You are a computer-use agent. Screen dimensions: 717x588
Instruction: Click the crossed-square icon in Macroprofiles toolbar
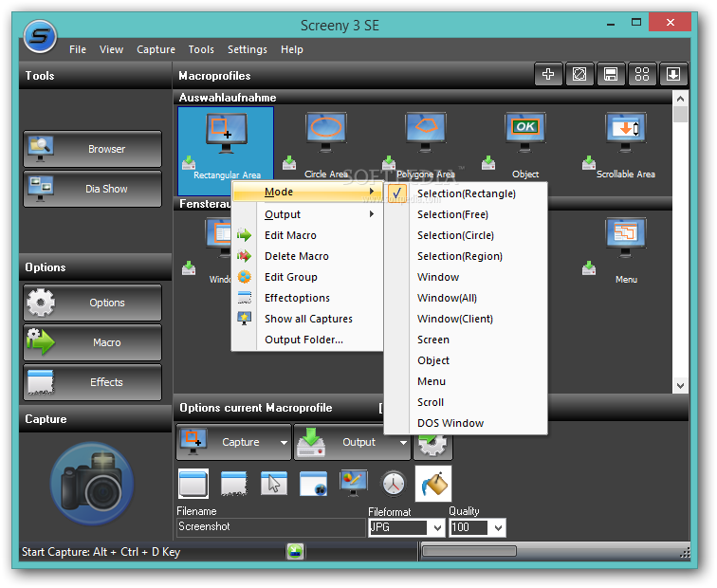pyautogui.click(x=579, y=74)
